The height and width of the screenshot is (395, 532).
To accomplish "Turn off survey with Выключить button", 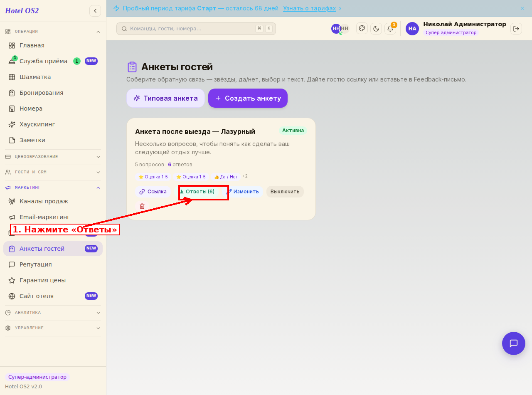I will [285, 192].
